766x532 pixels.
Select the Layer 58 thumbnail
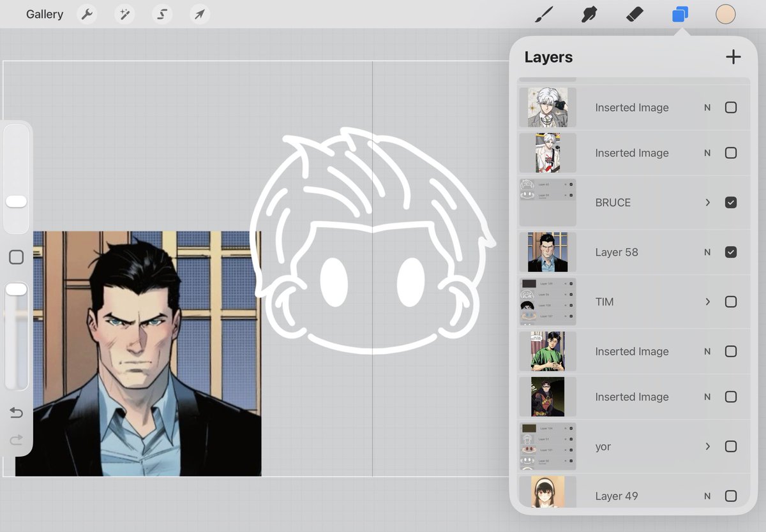click(548, 252)
